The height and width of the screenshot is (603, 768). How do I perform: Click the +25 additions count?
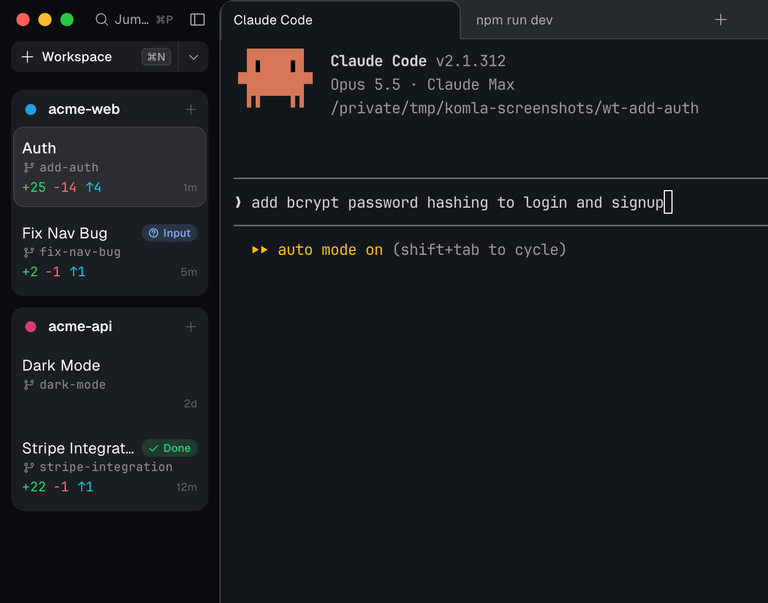[x=34, y=188]
